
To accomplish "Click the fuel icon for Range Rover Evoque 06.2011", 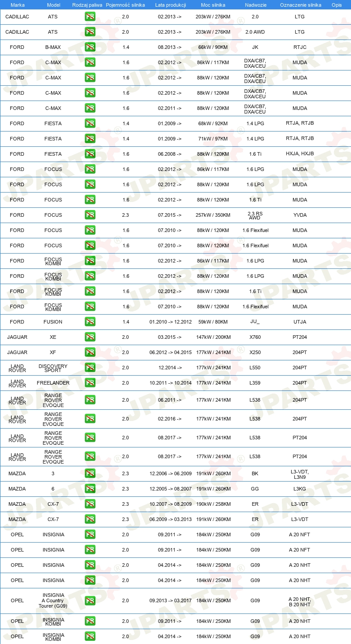I will click(90, 400).
